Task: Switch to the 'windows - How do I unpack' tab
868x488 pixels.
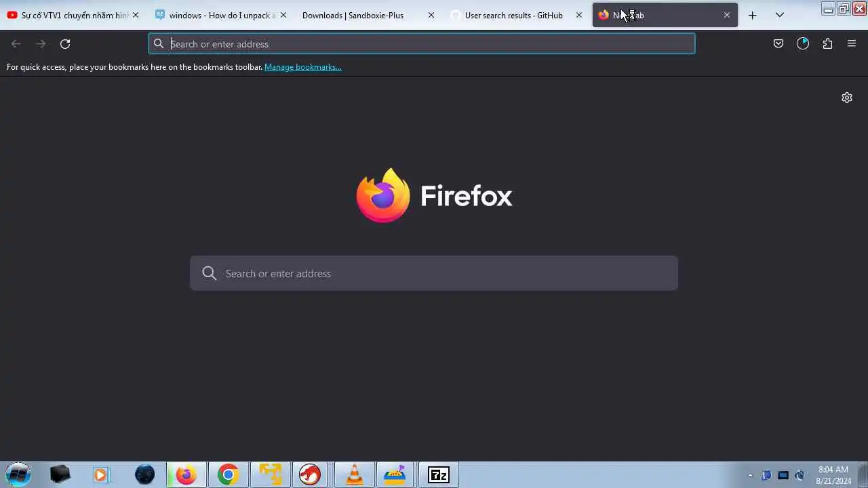Action: pyautogui.click(x=219, y=15)
